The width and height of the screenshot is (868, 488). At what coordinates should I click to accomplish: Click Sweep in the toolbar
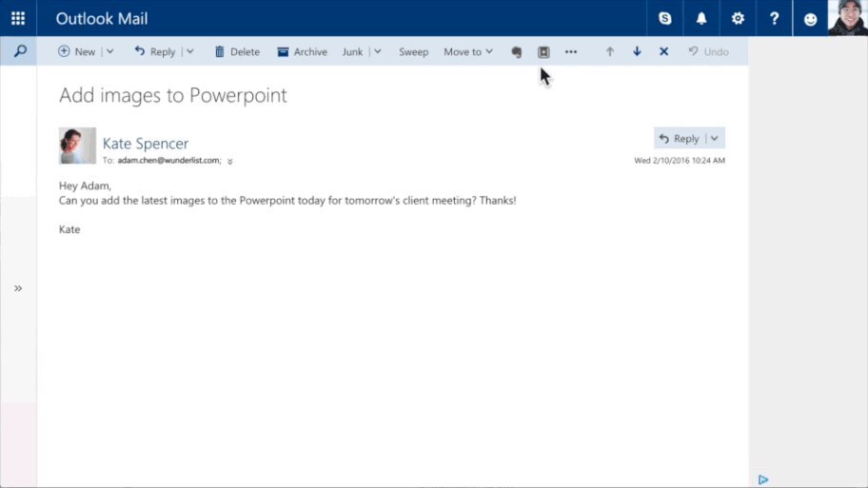(413, 52)
